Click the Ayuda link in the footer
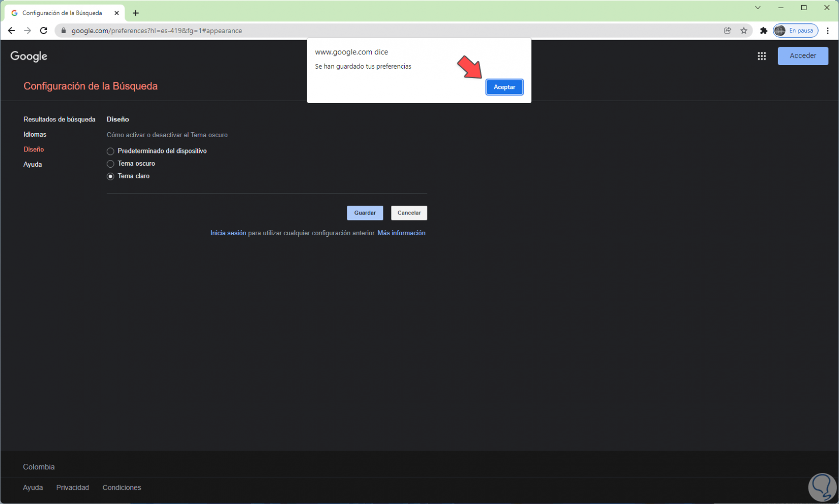Viewport: 839px width, 504px height. [33, 488]
